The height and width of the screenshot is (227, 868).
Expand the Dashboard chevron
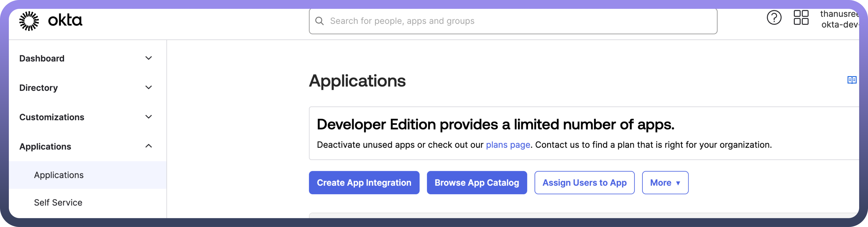148,58
